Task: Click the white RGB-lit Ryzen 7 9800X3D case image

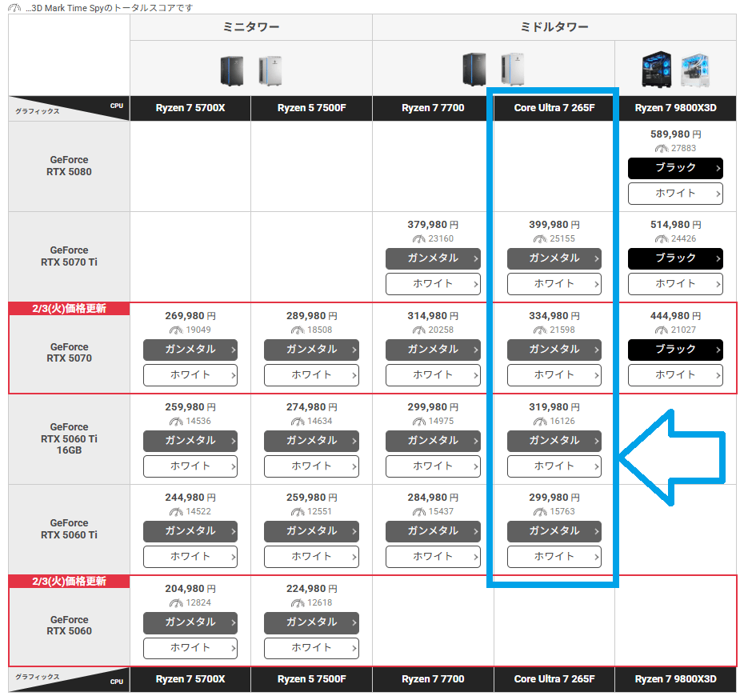Action: [x=694, y=70]
